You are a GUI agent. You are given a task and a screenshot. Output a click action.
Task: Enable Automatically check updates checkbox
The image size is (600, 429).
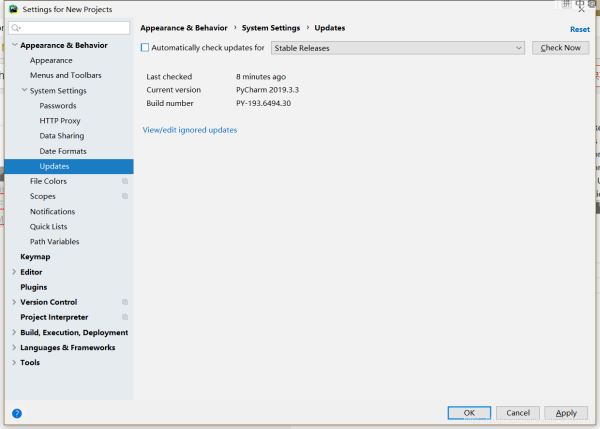[145, 47]
